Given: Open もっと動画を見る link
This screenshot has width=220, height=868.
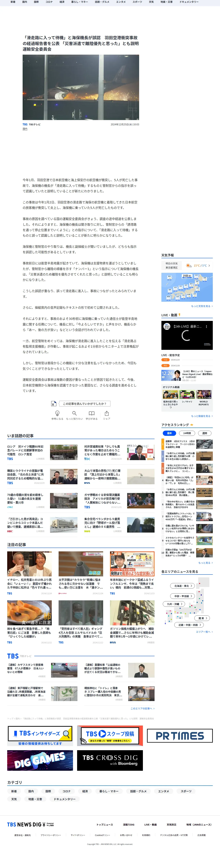Looking at the screenshot, I should (202, 416).
